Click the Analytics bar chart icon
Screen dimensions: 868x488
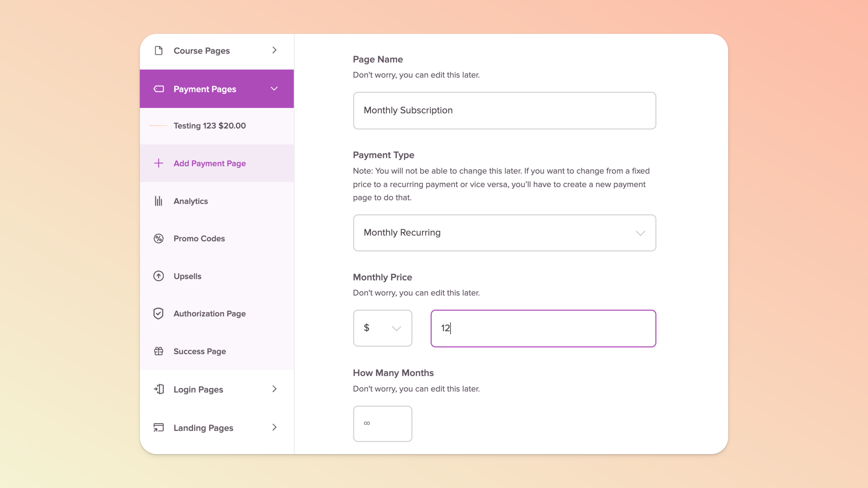pyautogui.click(x=158, y=201)
